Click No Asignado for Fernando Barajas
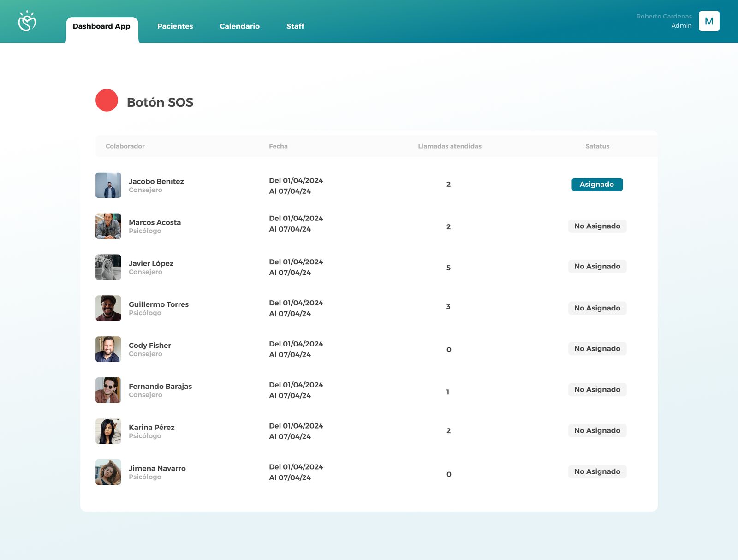This screenshot has width=738, height=560. click(x=597, y=390)
